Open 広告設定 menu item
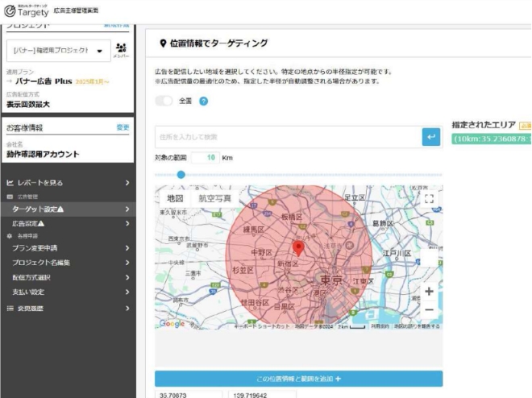Viewport: 532px width, 398px height. tap(68, 223)
